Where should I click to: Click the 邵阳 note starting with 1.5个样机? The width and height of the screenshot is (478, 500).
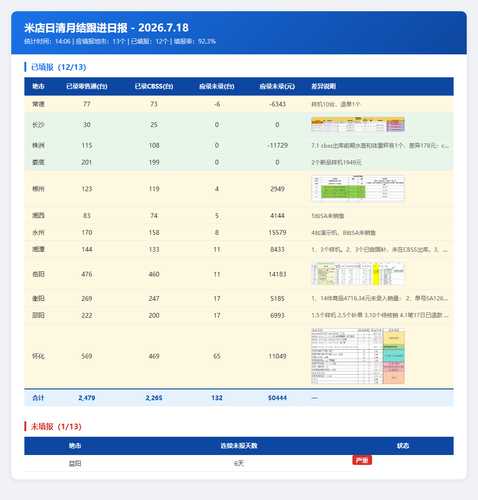380,315
